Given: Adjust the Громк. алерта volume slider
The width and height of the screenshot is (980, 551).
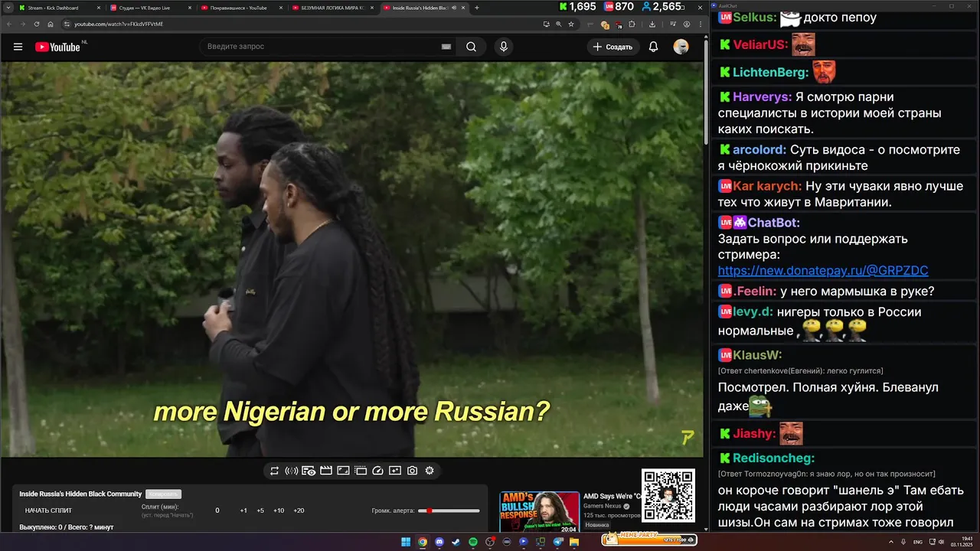Looking at the screenshot, I should point(449,510).
